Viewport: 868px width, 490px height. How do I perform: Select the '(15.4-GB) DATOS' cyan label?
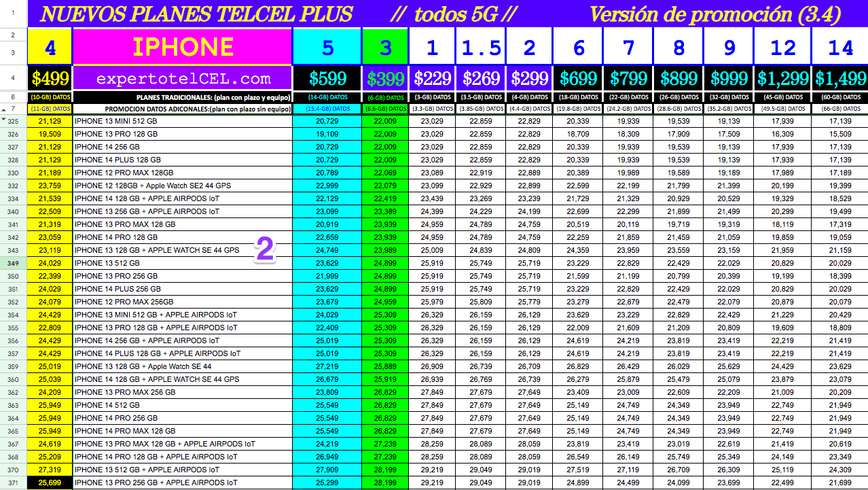click(327, 109)
